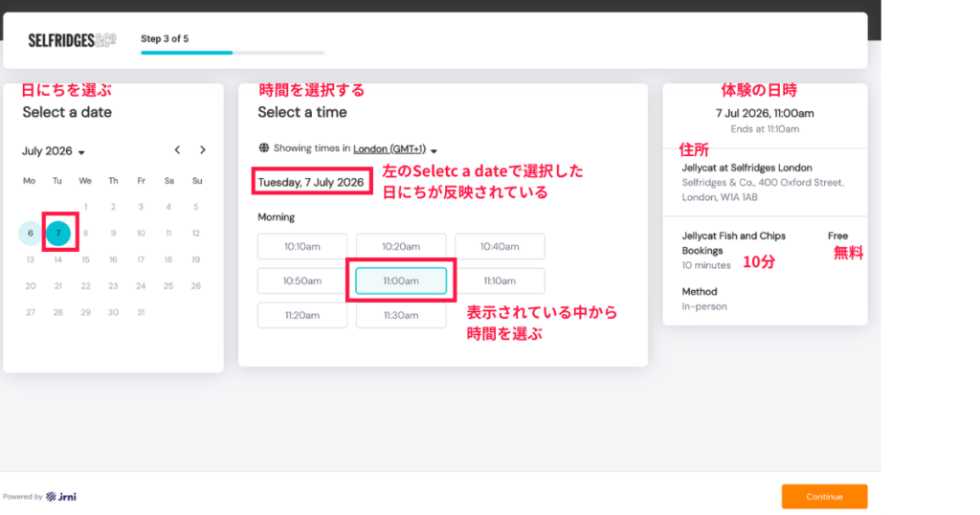Click the orange Continue button
Image resolution: width=980 pixels, height=515 pixels.
coord(824,497)
